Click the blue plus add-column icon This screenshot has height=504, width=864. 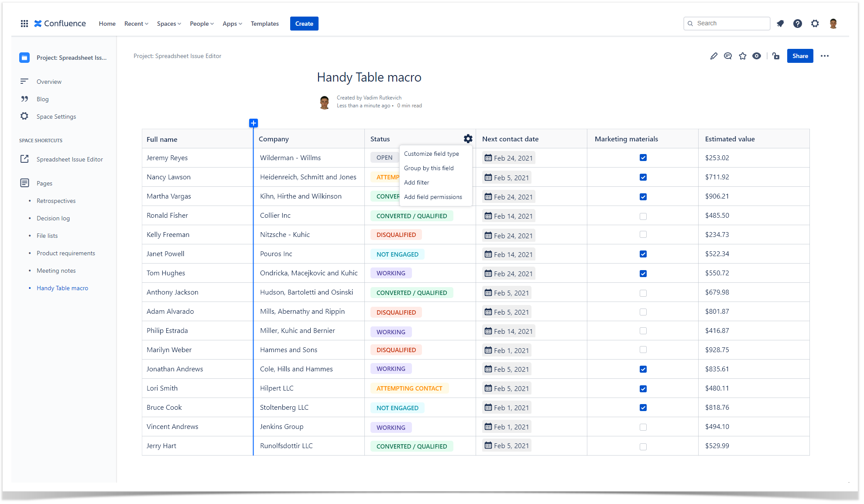coord(254,123)
